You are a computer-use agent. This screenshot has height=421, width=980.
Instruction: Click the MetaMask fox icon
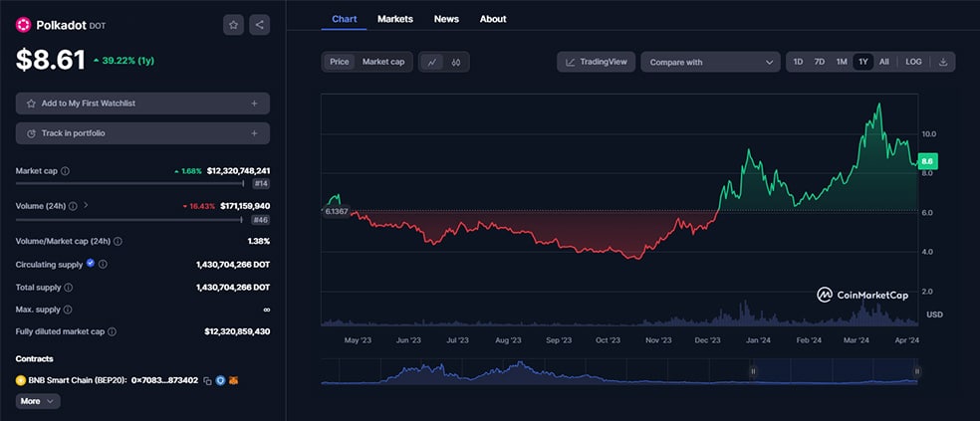(234, 380)
